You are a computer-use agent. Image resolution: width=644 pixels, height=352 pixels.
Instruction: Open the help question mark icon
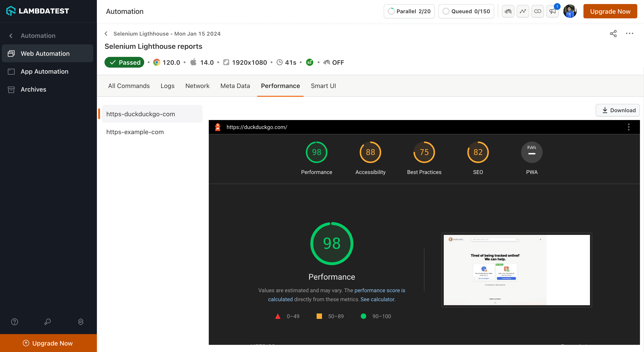[15, 322]
